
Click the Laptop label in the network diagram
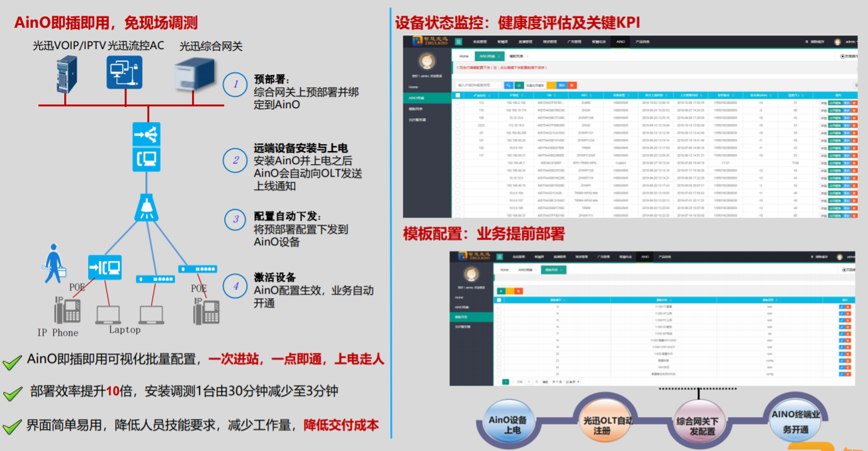tap(125, 330)
